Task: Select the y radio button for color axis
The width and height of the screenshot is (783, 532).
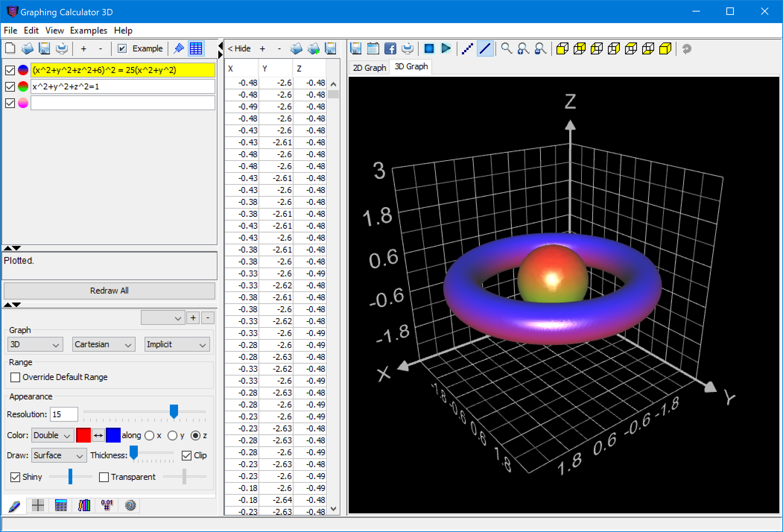Action: (172, 435)
